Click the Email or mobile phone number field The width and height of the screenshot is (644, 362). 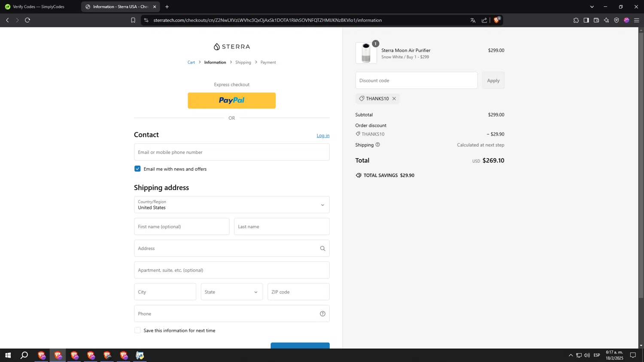tap(232, 152)
